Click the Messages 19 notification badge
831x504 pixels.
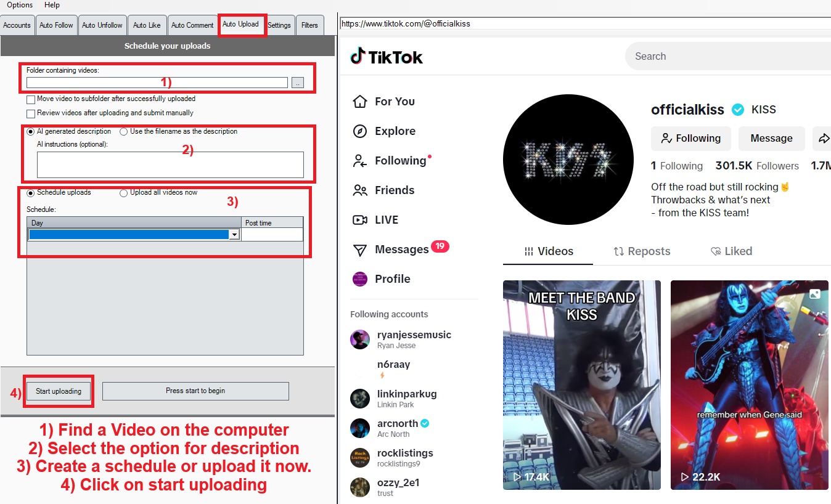pos(440,246)
